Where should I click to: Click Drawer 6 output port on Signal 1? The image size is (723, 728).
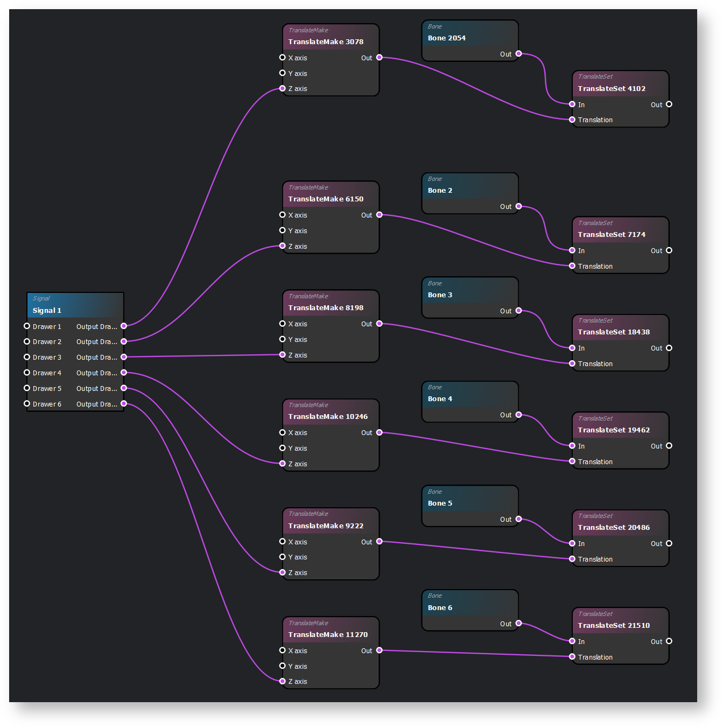pos(124,404)
